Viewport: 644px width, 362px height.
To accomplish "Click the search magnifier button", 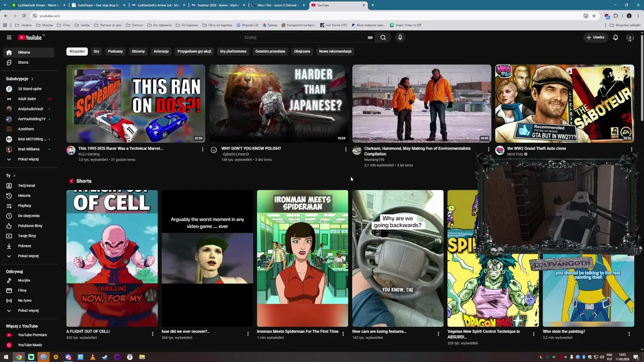I will click(x=383, y=37).
